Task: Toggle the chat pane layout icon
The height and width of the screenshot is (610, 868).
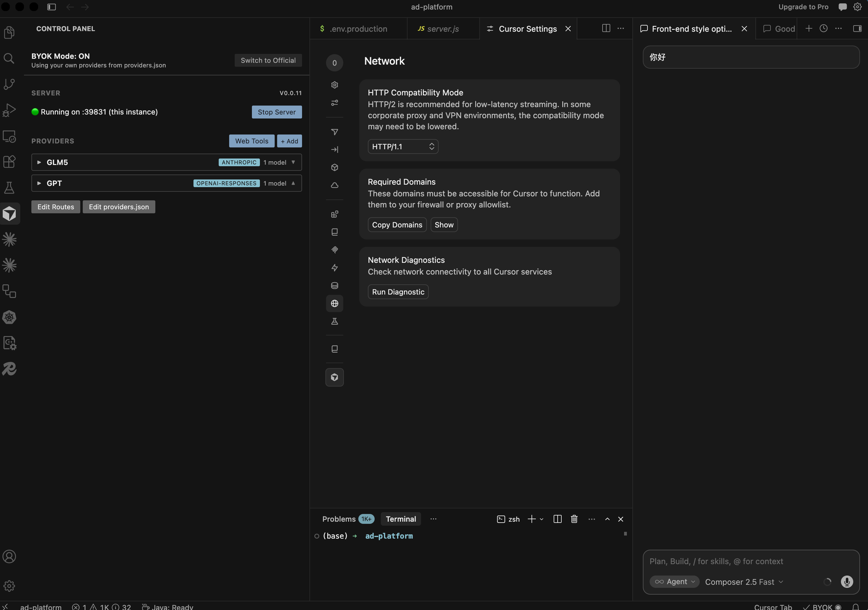Action: pos(858,28)
